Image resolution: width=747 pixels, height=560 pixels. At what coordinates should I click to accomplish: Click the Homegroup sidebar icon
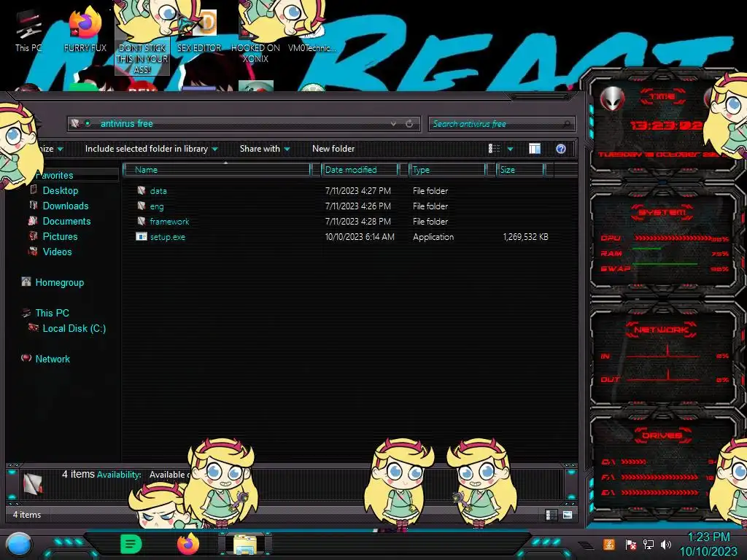tap(26, 281)
